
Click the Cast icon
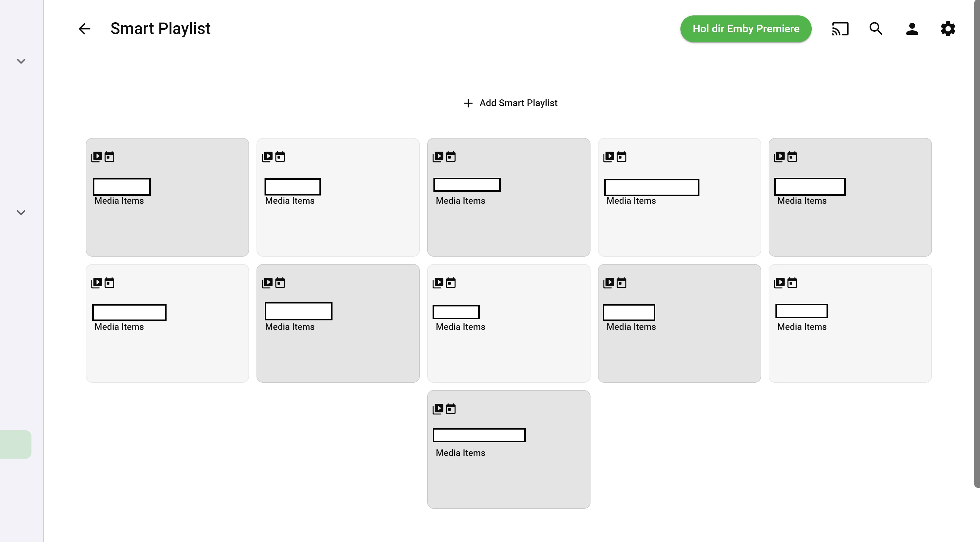[840, 28]
